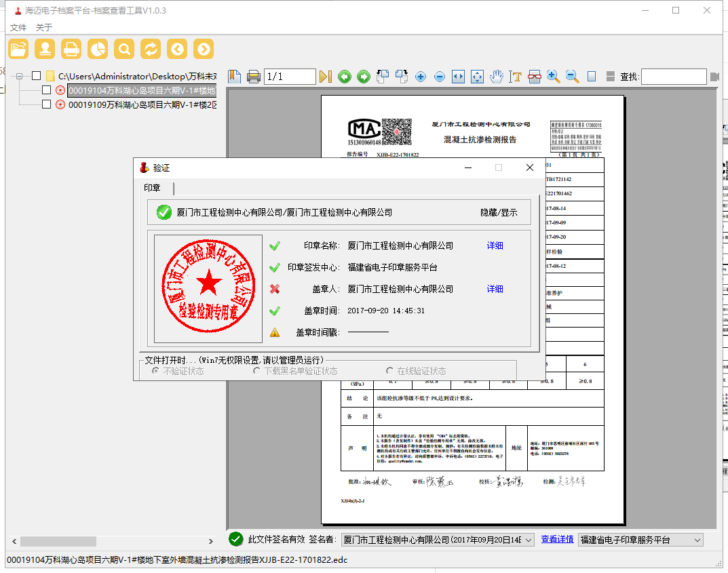Go to previous page green left arrow
Screen dimensions: 728x573
(x=345, y=77)
